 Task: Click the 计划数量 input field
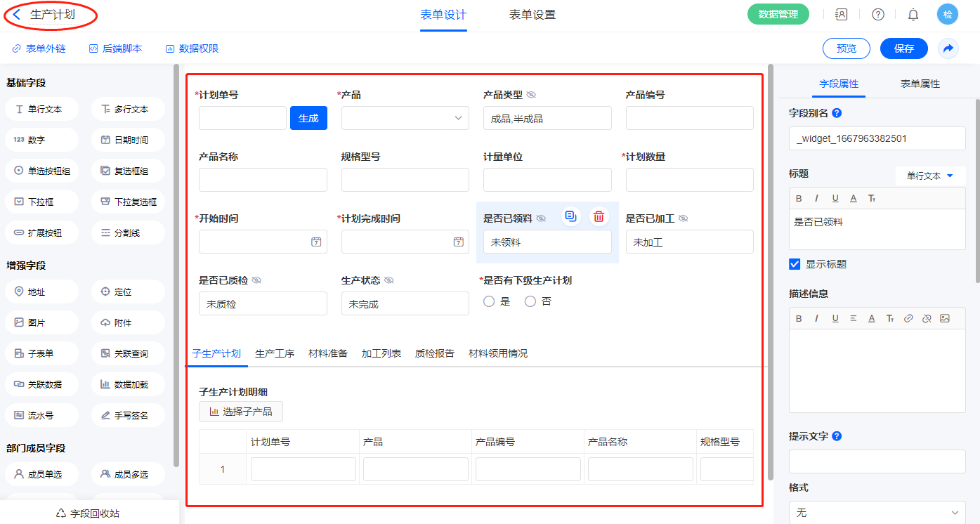tap(689, 180)
